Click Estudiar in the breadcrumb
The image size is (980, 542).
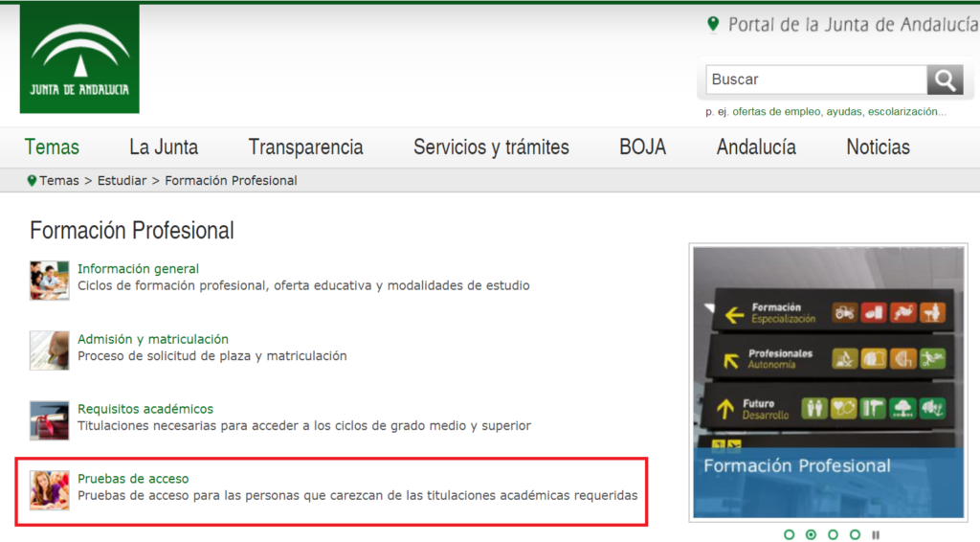click(122, 180)
